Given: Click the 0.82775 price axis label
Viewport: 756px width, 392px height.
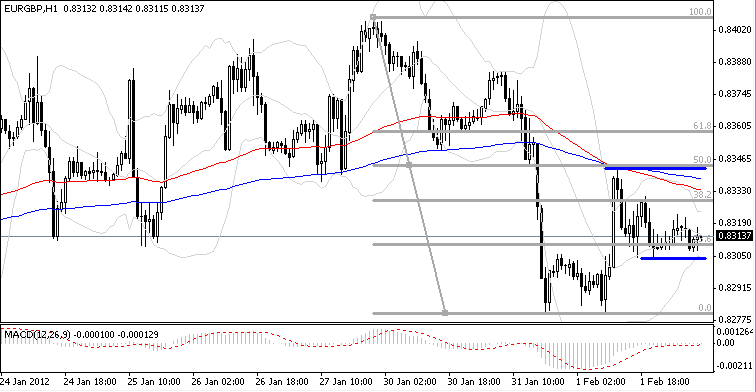Looking at the screenshot, I should (x=734, y=320).
